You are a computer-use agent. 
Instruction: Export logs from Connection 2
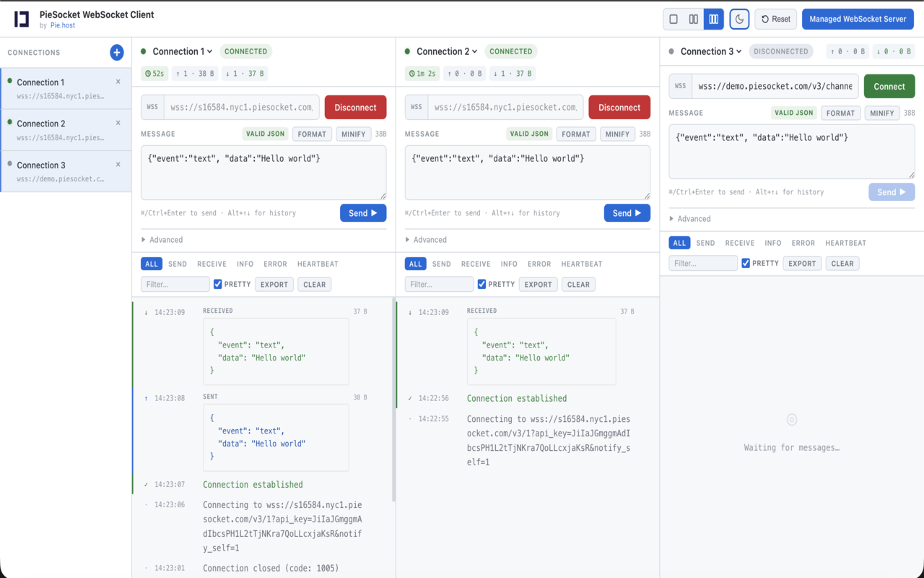point(539,285)
